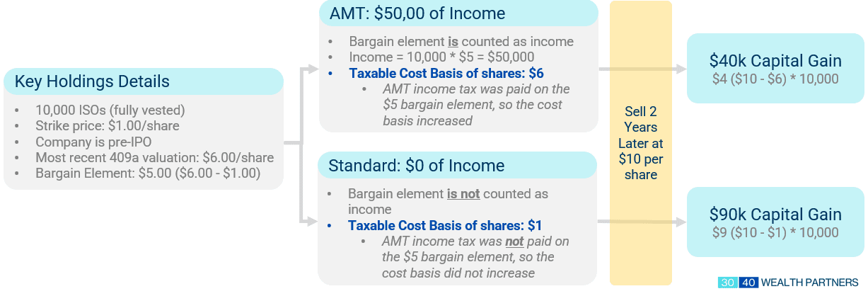This screenshot has height=296, width=868.
Task: Click the "Income = 10,000 * $5" line
Action: [x=441, y=57]
